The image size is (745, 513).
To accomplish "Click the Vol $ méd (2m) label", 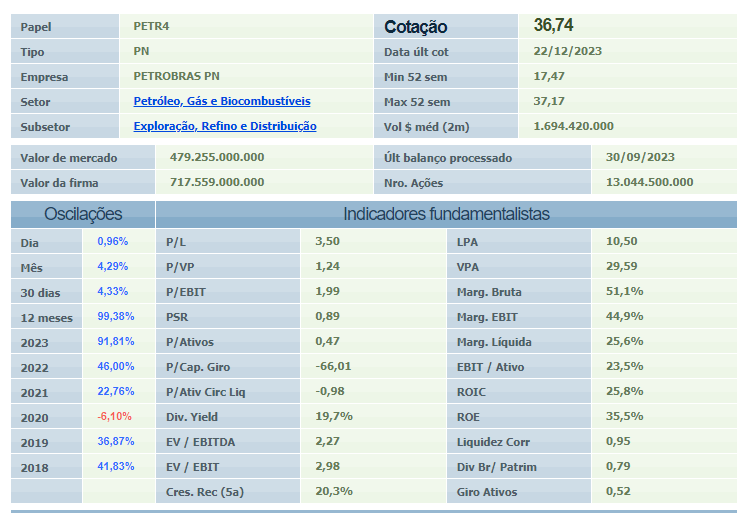I will (x=426, y=127).
